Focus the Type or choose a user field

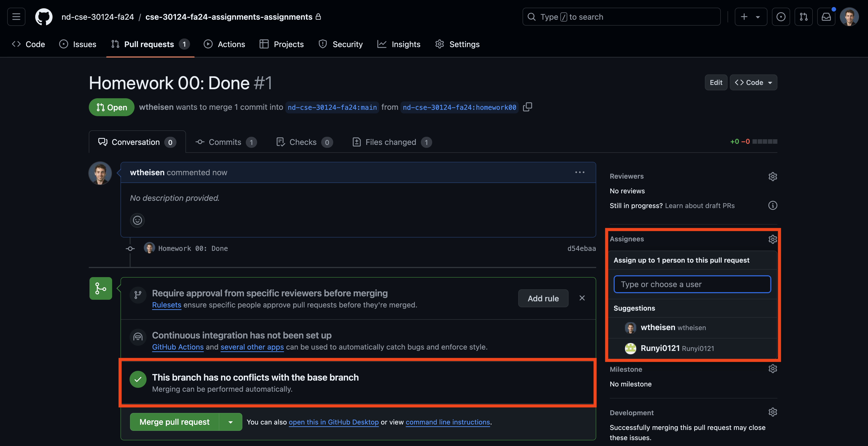(x=692, y=284)
